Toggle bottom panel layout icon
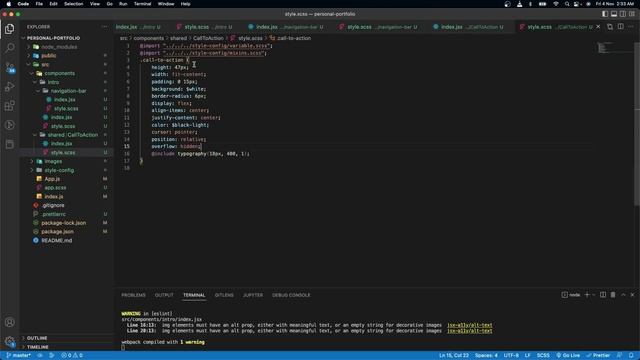Viewport: 640px width, 360px height. coord(614,14)
